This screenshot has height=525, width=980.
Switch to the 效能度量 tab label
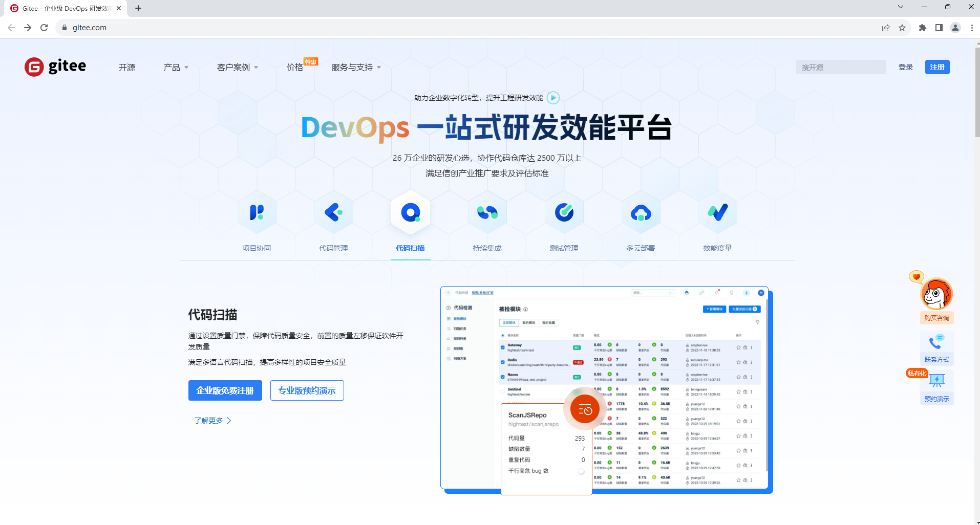point(717,248)
